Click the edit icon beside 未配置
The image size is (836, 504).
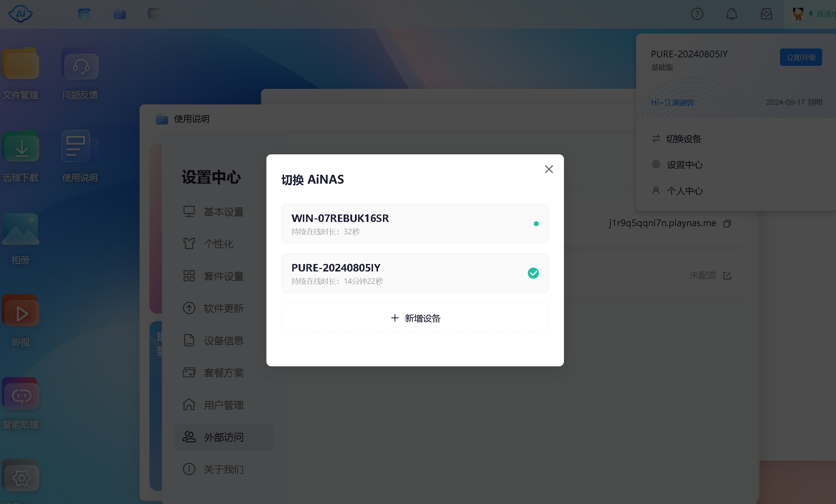click(727, 276)
